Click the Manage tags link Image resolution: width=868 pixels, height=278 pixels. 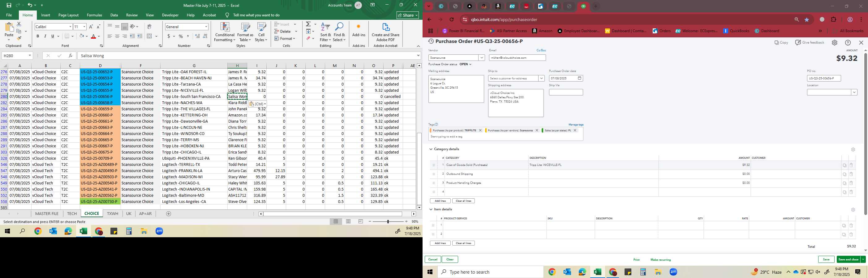(x=576, y=124)
